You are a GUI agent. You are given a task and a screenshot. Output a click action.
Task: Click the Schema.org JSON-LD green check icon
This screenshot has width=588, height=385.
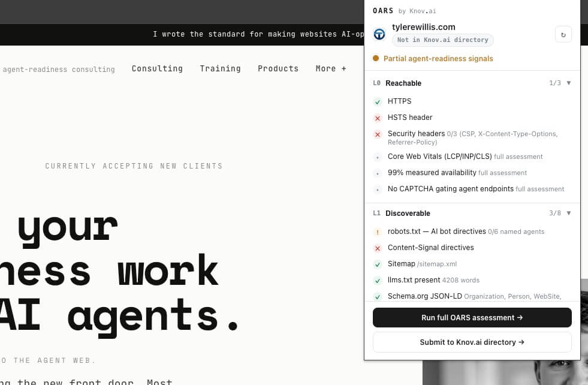pyautogui.click(x=378, y=296)
